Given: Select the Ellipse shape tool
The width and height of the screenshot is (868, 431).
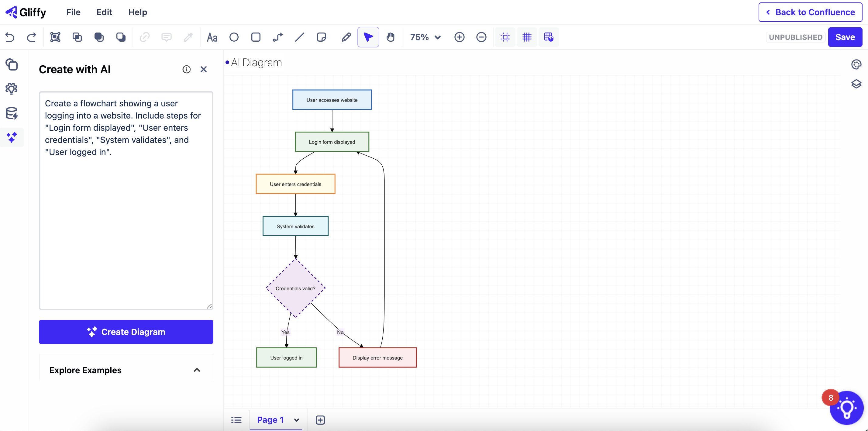Looking at the screenshot, I should (234, 37).
